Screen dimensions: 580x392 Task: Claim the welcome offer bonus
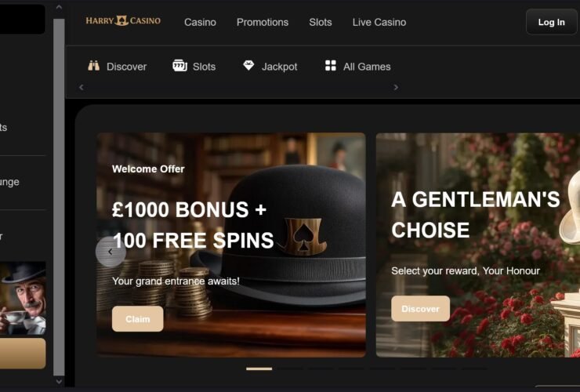tap(138, 319)
